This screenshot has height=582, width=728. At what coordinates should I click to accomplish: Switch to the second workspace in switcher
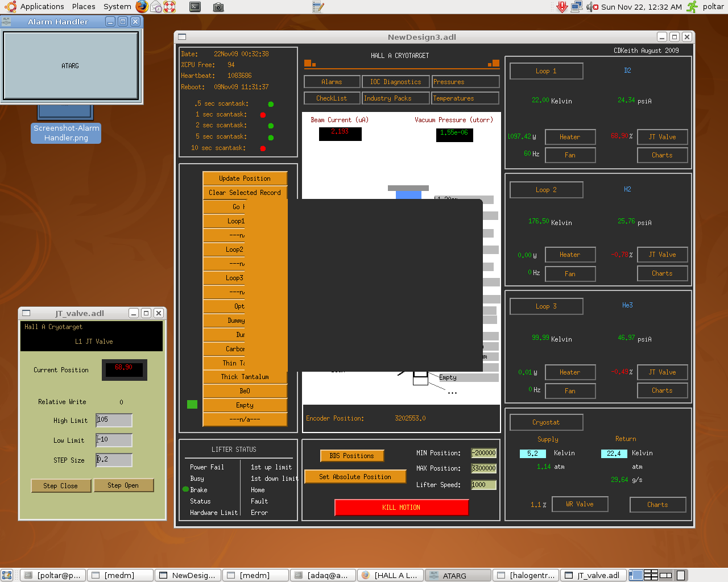coord(651,575)
